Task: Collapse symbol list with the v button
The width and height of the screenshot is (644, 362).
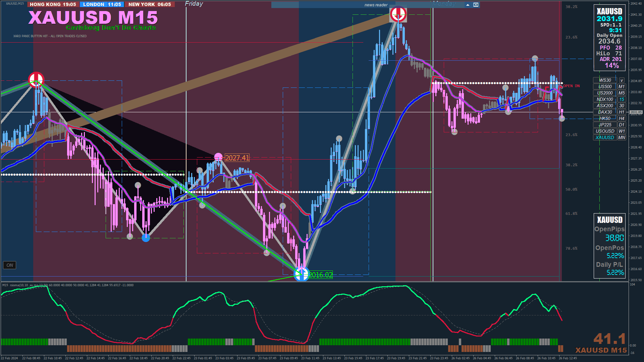Action: [622, 80]
